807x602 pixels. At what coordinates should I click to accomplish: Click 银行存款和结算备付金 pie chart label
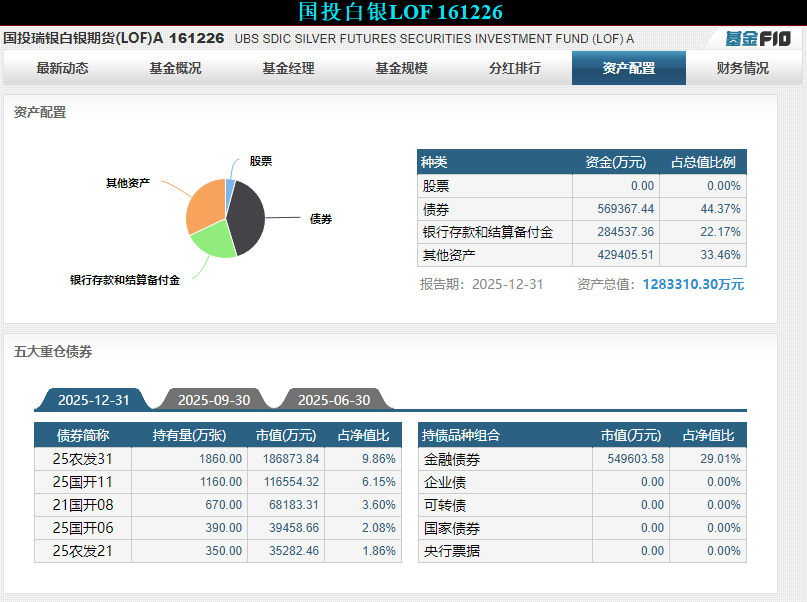pos(125,280)
